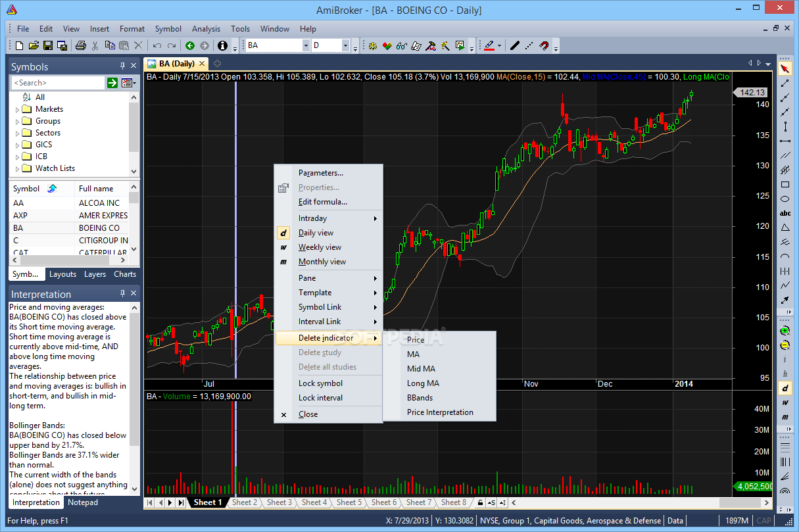Viewport: 799px width, 532px height.
Task: Close the BA (Daily) chart tab
Action: [202, 64]
